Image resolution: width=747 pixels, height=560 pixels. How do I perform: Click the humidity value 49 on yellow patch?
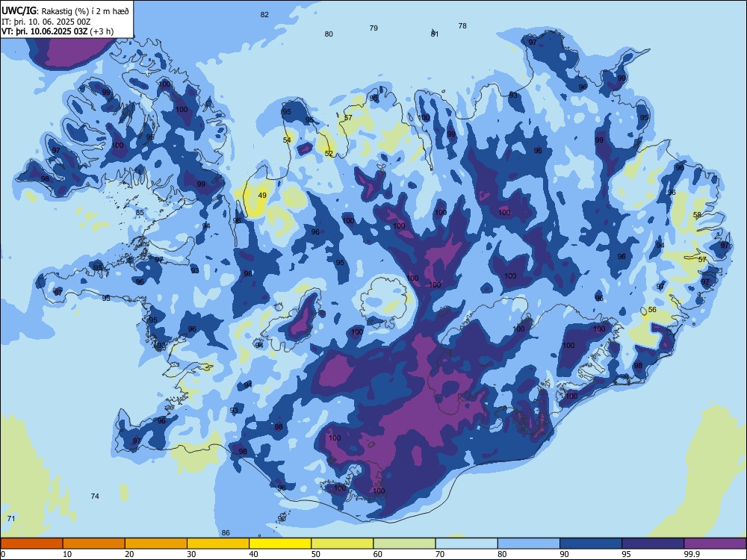[262, 195]
